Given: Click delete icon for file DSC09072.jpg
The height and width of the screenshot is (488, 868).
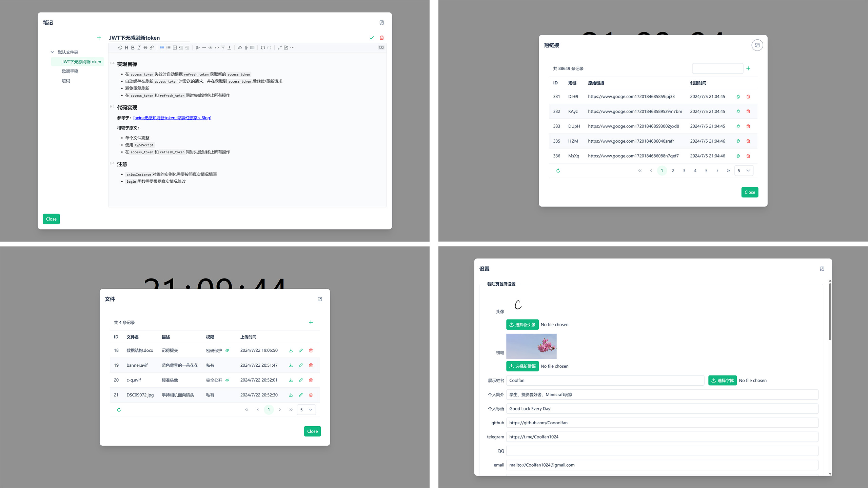Looking at the screenshot, I should [311, 395].
